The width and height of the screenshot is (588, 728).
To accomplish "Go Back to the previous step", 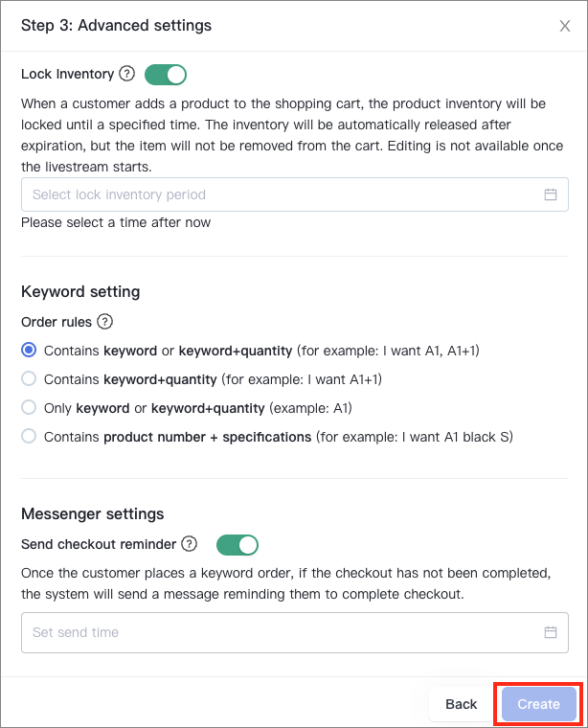I will tap(461, 704).
